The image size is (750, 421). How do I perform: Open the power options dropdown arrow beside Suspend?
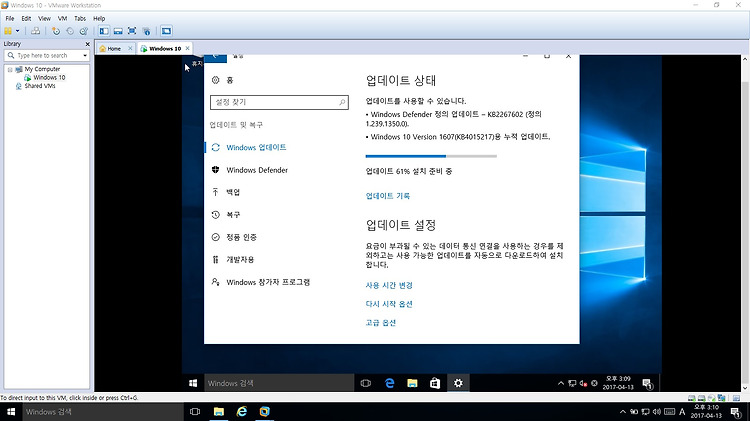(x=18, y=31)
